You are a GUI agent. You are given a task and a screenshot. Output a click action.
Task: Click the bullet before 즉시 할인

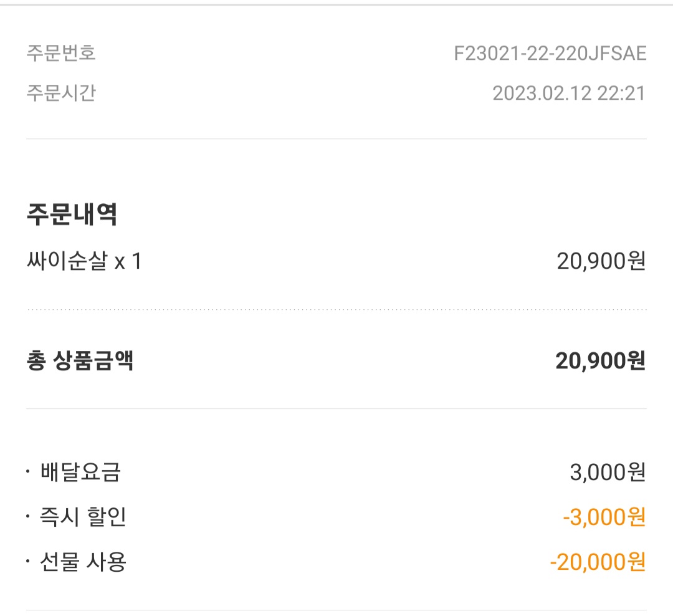tap(28, 516)
